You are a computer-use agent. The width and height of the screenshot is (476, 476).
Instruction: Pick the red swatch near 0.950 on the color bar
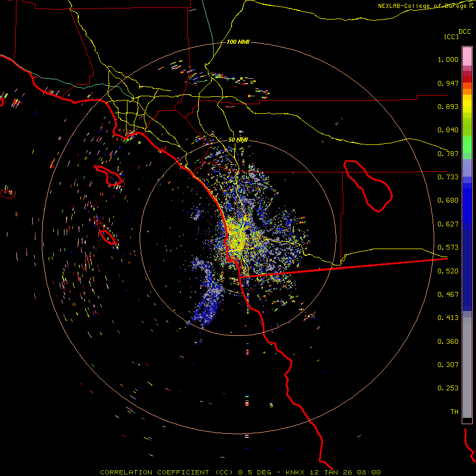pos(467,79)
